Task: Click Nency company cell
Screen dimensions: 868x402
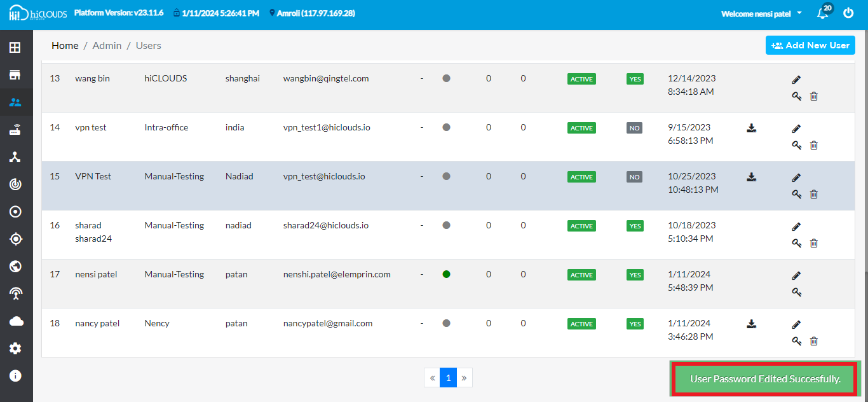Action: click(x=157, y=323)
